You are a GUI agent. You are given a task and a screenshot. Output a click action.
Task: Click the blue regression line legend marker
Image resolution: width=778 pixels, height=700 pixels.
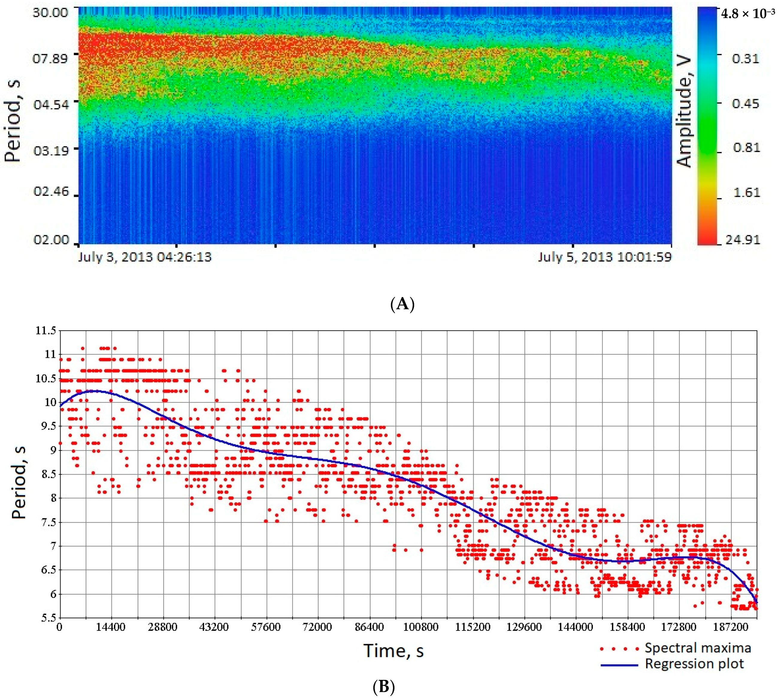click(x=620, y=665)
